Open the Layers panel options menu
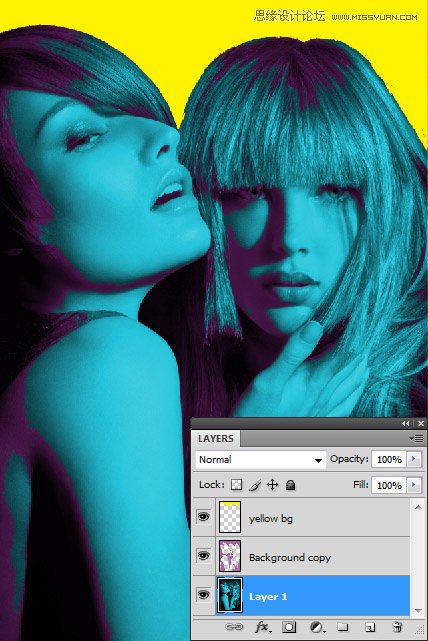Viewport: 428px width, 641px height. pos(416,438)
